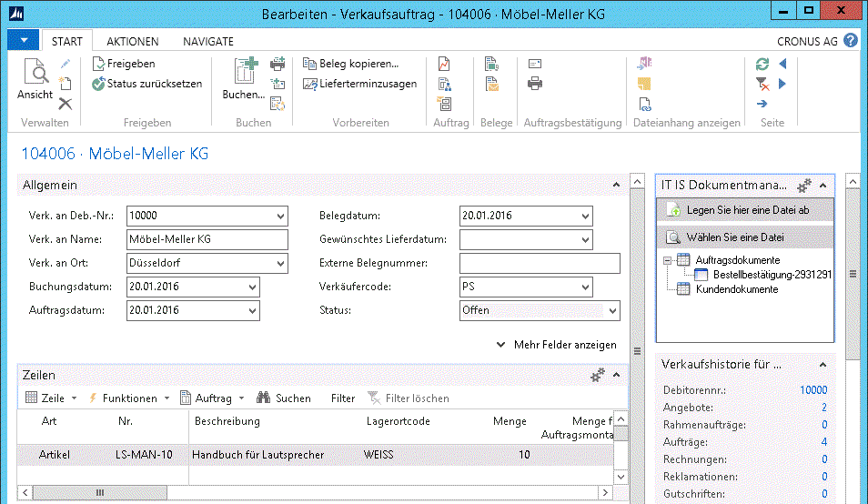Select Bestellbestätigung-2931291 in the tree

[772, 275]
